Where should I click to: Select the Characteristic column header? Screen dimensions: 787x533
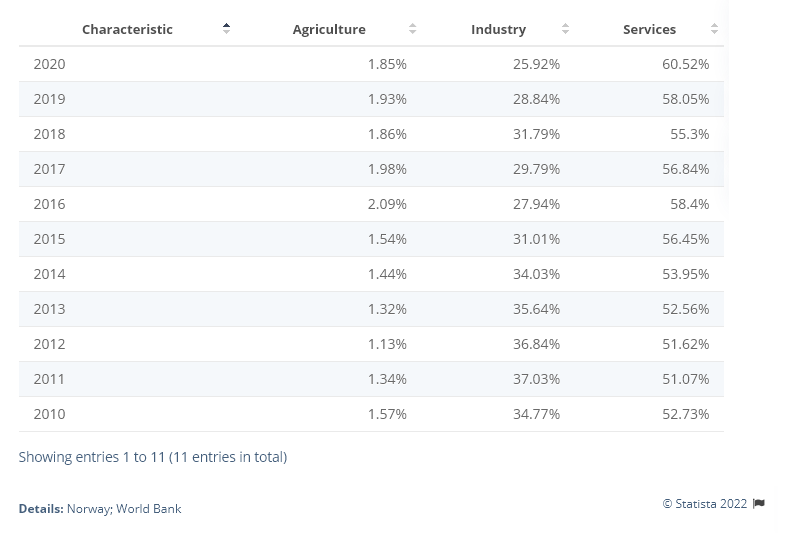tap(127, 29)
